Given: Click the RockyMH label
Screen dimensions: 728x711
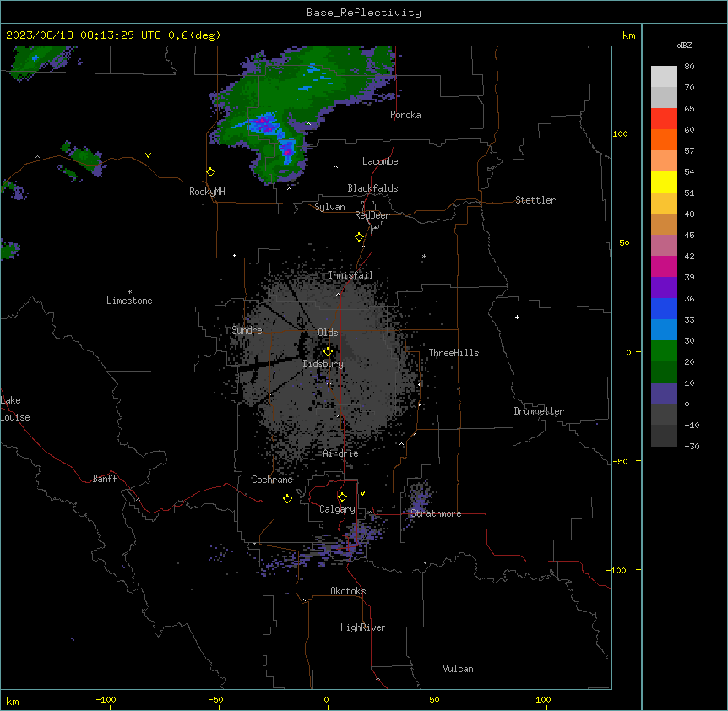Looking at the screenshot, I should 207,192.
